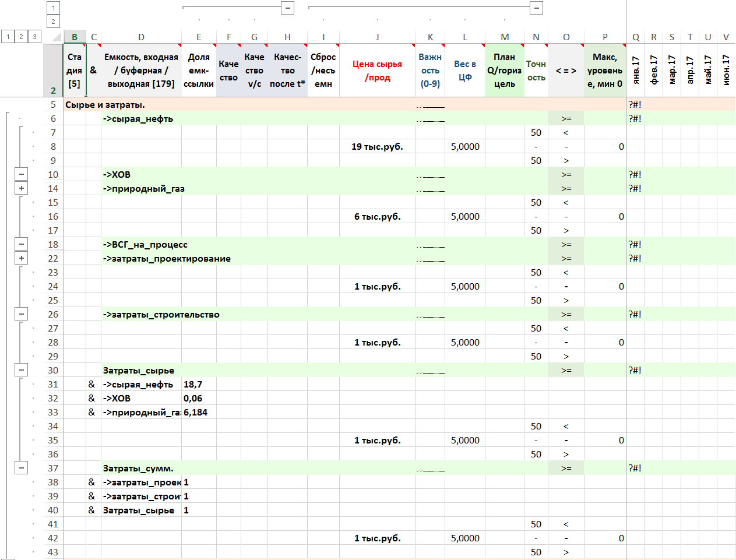Click column outline level 1 button
The width and height of the screenshot is (736, 560).
point(53,8)
